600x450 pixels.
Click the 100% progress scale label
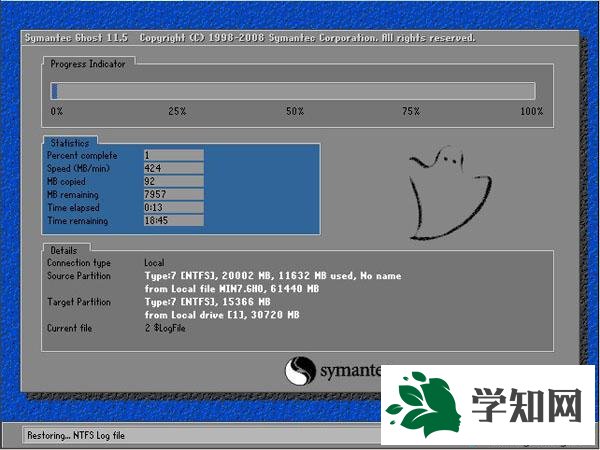pos(532,111)
